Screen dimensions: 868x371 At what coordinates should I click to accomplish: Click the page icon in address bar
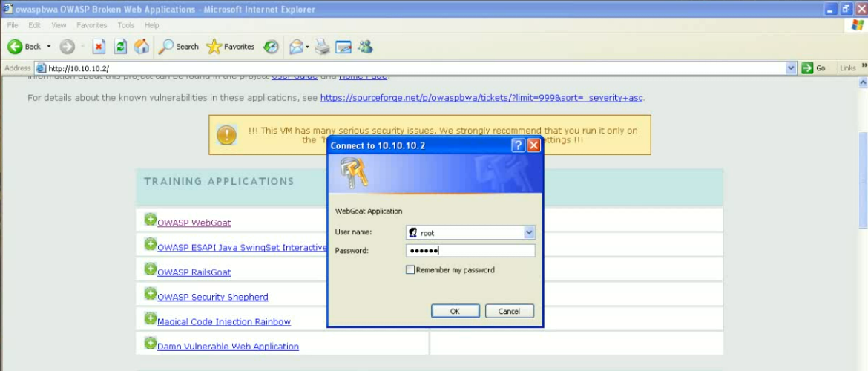click(x=41, y=68)
